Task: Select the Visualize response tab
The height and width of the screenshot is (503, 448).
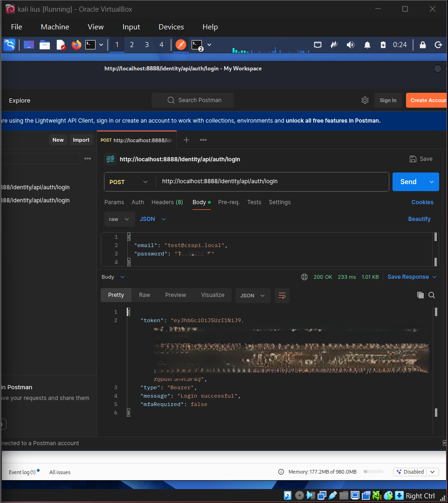Action: coord(213,295)
